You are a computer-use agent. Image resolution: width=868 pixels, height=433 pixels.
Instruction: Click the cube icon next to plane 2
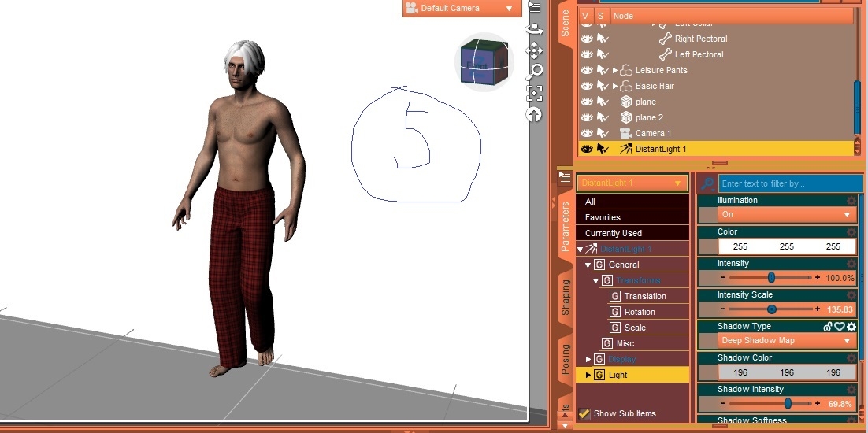pyautogui.click(x=626, y=117)
